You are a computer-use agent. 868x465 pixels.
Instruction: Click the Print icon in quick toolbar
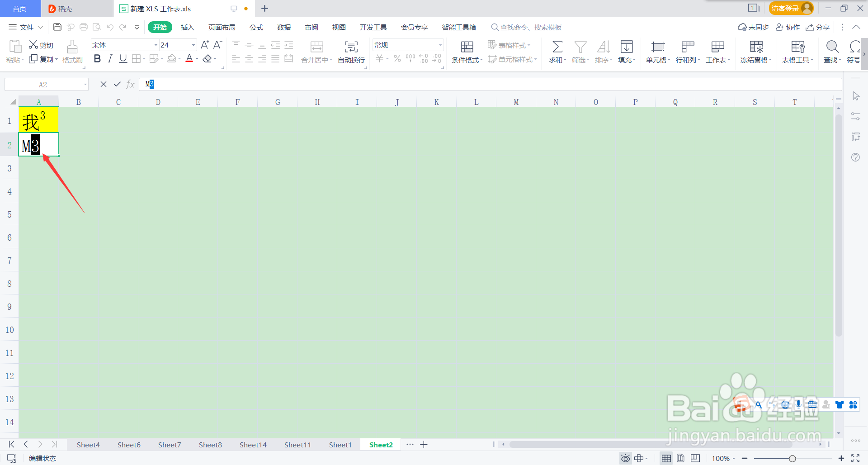[84, 27]
